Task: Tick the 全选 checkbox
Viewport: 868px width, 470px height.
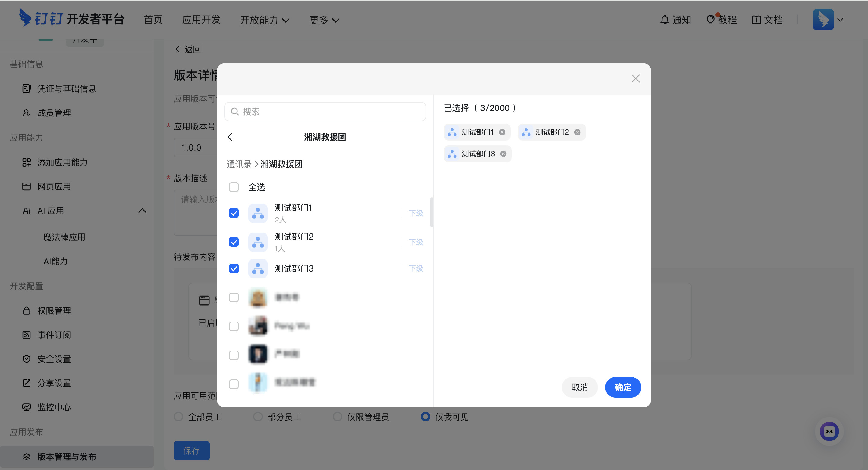Action: tap(234, 187)
